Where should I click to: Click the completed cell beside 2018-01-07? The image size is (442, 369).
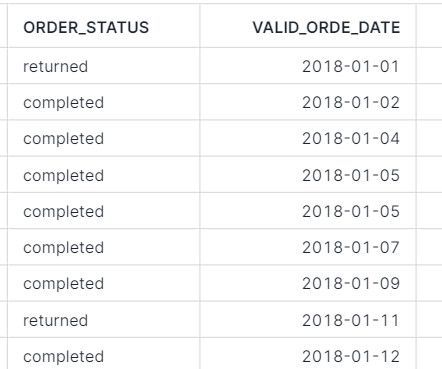pyautogui.click(x=104, y=247)
